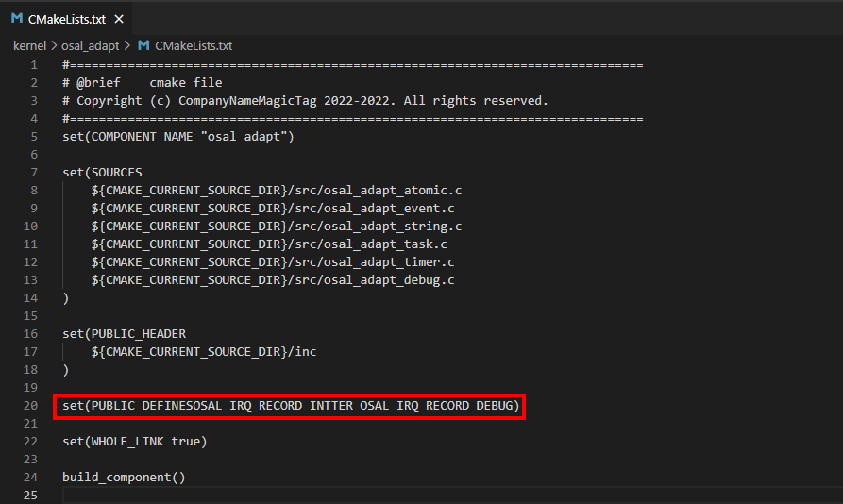Click the osal_adapt_atomic.c source path
843x504 pixels.
276,191
